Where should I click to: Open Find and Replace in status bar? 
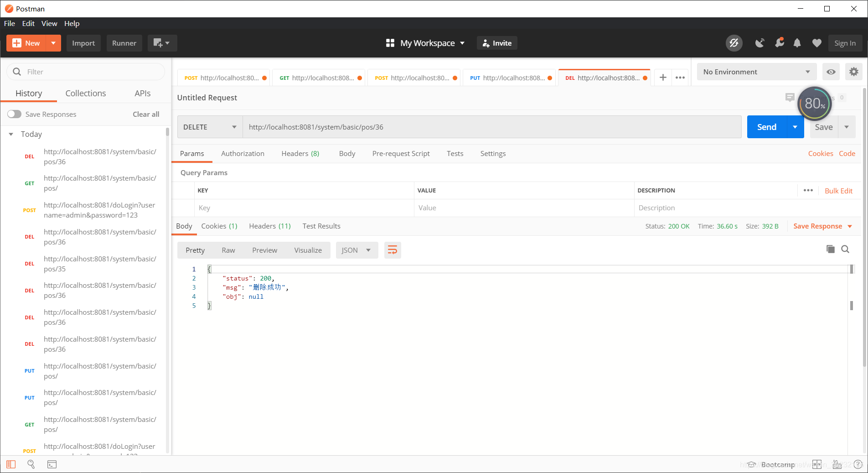[x=31, y=464]
